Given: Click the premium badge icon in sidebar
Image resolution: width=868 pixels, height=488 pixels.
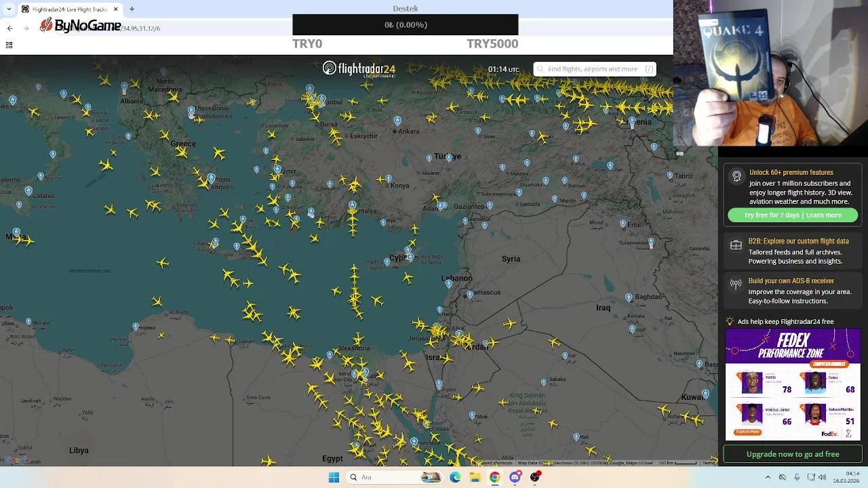Looking at the screenshot, I should (736, 176).
